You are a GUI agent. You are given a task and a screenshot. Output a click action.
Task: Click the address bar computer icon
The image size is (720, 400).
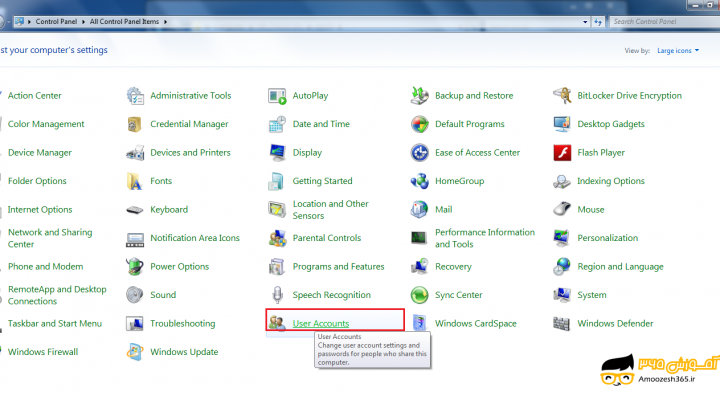(19, 21)
